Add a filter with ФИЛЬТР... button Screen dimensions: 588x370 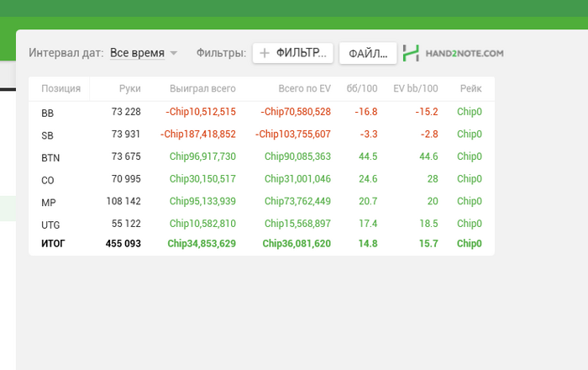click(x=293, y=53)
